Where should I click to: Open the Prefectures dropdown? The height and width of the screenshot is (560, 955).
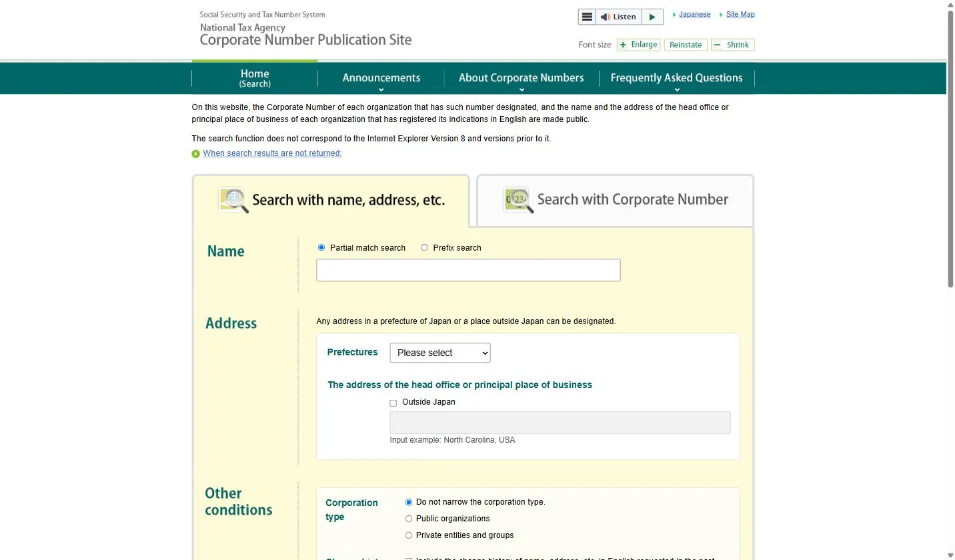pos(440,353)
